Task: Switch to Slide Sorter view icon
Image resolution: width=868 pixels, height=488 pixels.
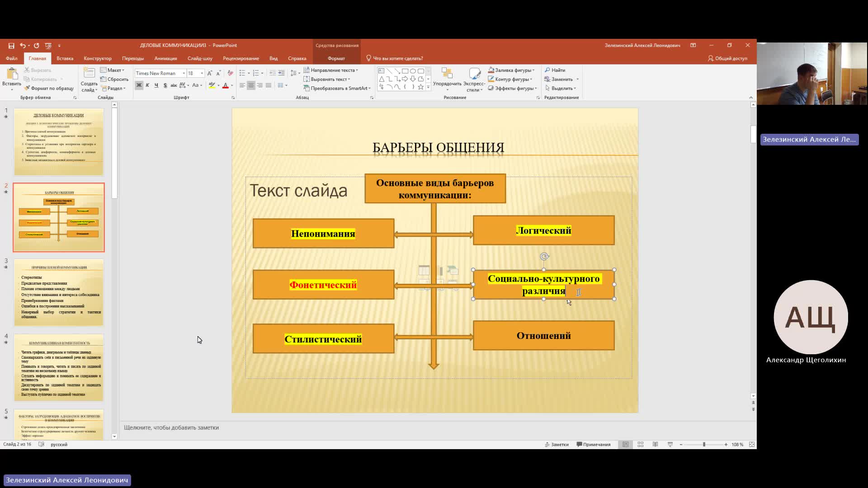Action: (640, 445)
